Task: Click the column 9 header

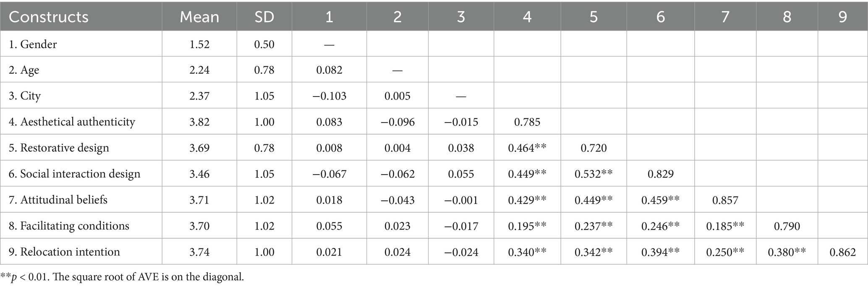Action: coord(842,17)
